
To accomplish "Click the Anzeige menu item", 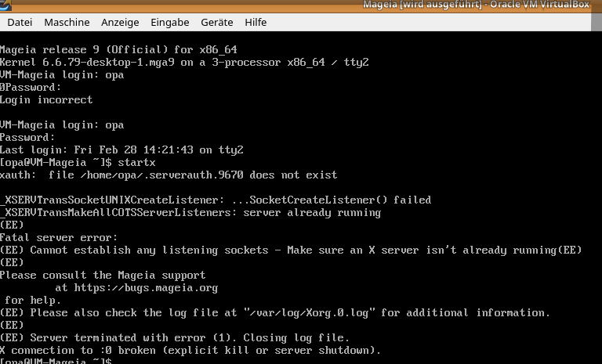I will pos(121,22).
